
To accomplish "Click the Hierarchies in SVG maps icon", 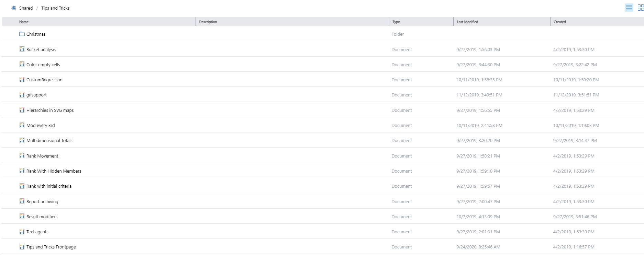I will click(22, 110).
